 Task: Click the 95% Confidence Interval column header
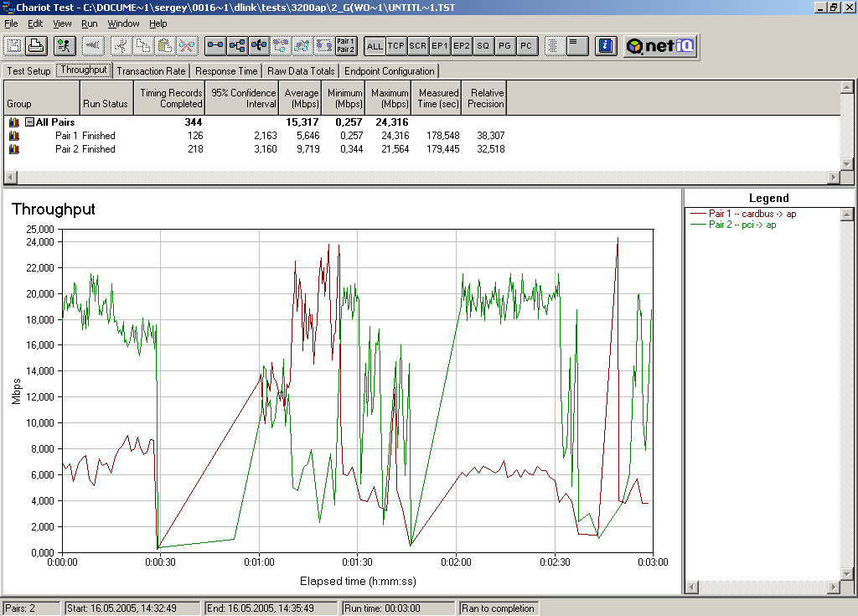tap(242, 98)
